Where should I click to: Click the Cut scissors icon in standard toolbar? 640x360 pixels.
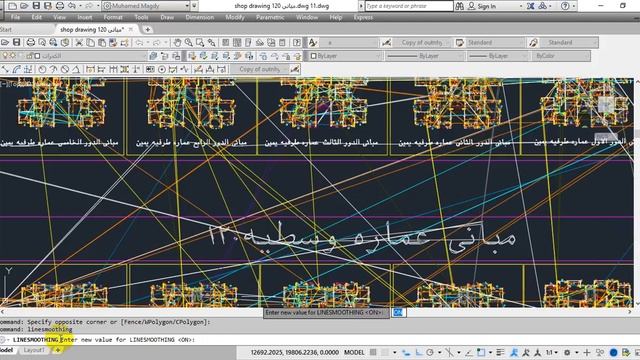coord(79,42)
